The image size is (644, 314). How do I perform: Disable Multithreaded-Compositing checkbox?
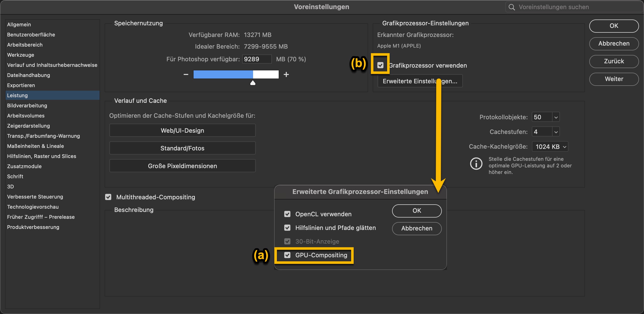tap(108, 197)
